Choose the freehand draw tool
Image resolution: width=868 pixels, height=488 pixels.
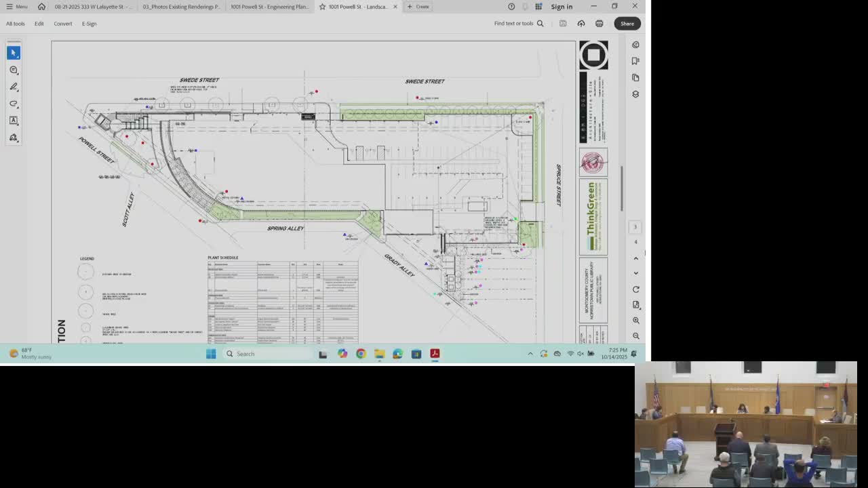point(13,104)
